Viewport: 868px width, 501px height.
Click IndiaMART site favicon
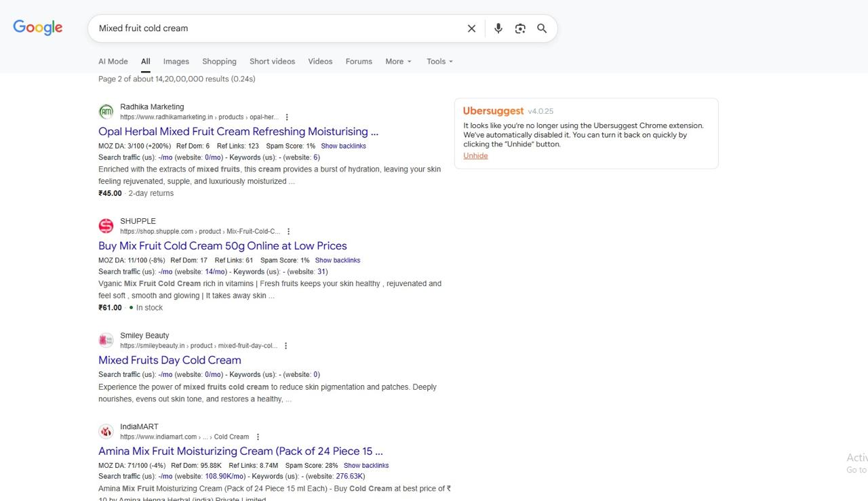coord(106,431)
